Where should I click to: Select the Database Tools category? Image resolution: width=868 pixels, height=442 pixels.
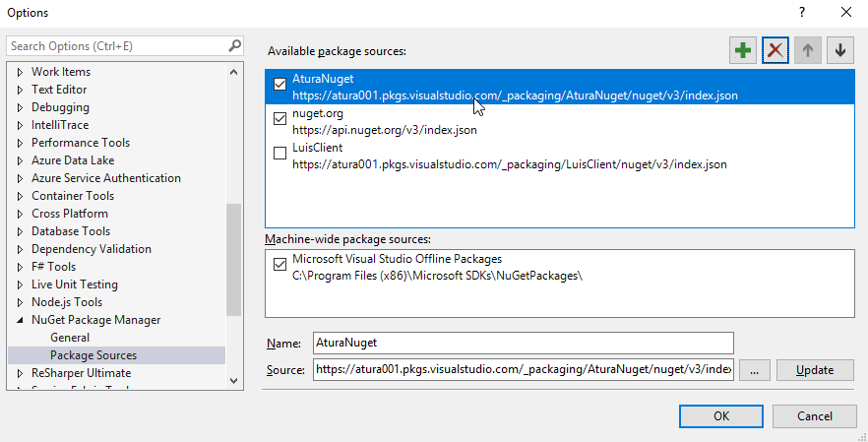[x=71, y=231]
